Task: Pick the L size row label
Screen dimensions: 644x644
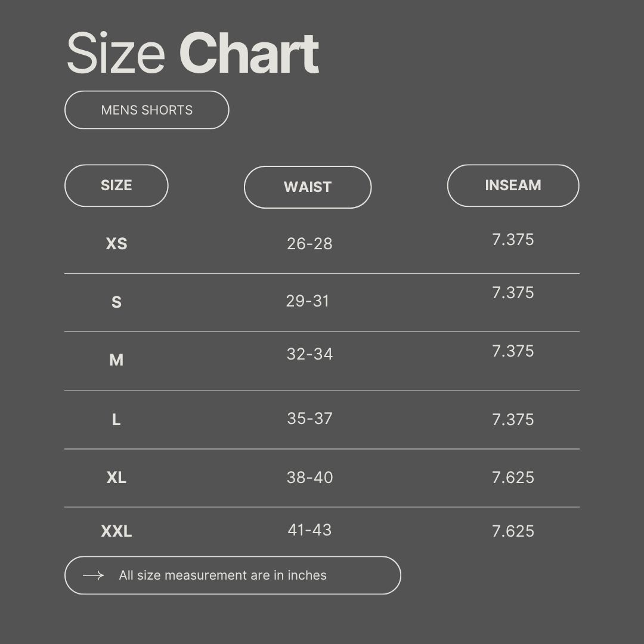Action: click(116, 420)
